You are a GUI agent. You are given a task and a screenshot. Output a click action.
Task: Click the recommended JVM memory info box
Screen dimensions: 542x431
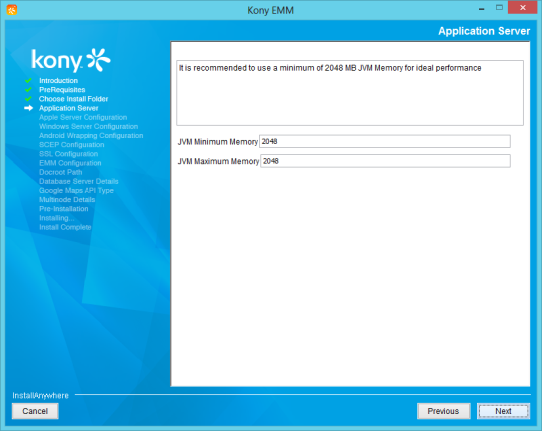(x=350, y=93)
